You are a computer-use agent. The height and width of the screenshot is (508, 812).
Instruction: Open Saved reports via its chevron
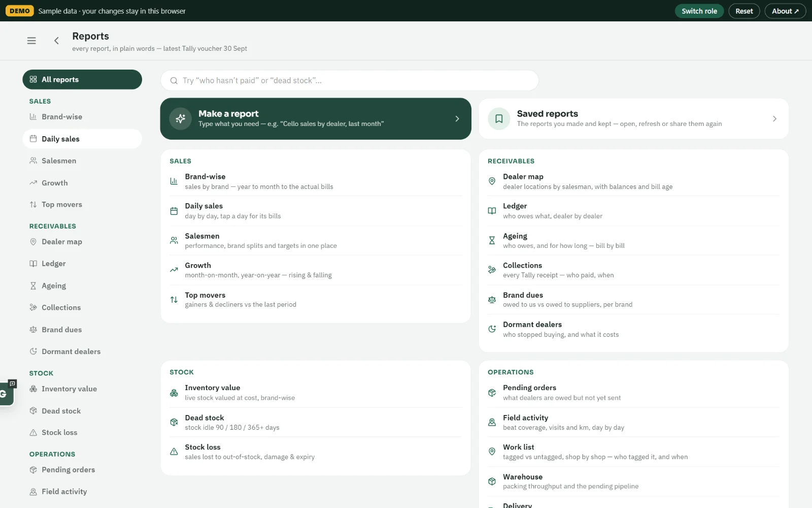click(x=774, y=119)
